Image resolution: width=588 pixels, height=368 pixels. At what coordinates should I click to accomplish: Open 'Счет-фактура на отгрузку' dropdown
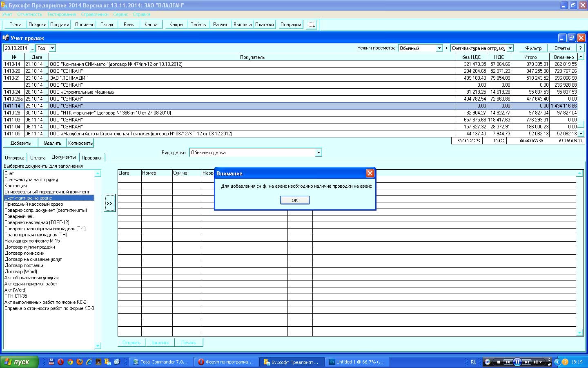pyautogui.click(x=510, y=48)
